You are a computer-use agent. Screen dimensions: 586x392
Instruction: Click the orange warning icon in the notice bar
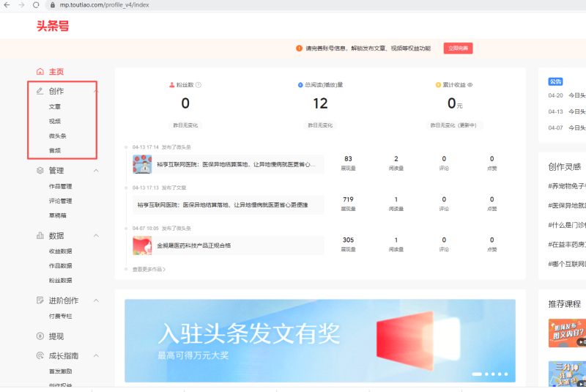pyautogui.click(x=299, y=48)
